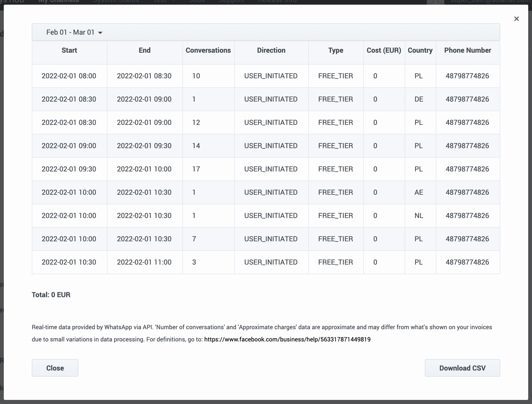Click the Phone Number column header
The image size is (532, 404).
(x=467, y=50)
